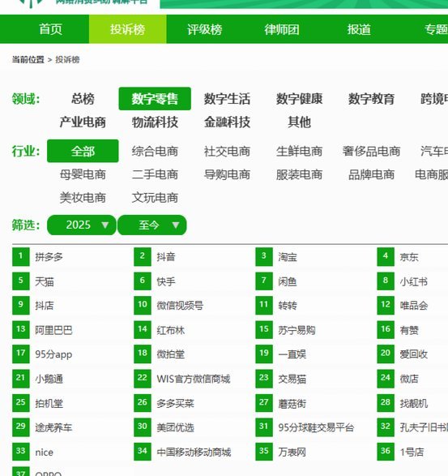
Task: Choose the 金融科技 domain filter
Action: [x=227, y=122]
